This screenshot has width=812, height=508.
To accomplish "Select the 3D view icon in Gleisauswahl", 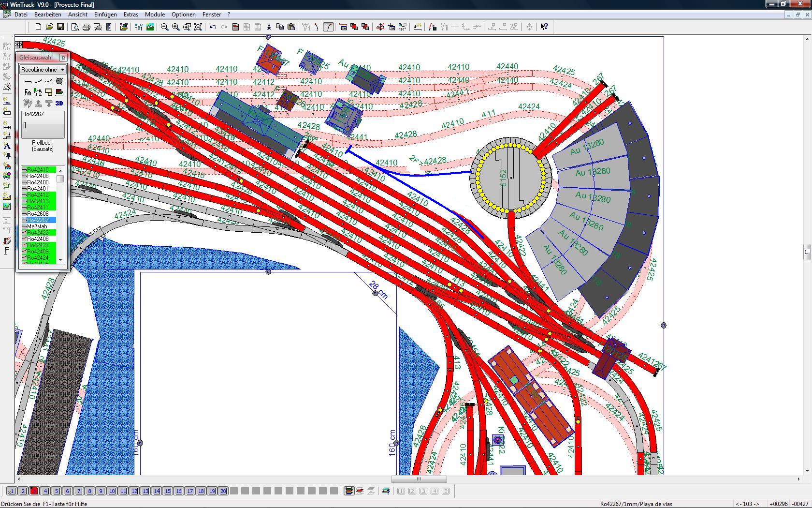I will click(59, 103).
